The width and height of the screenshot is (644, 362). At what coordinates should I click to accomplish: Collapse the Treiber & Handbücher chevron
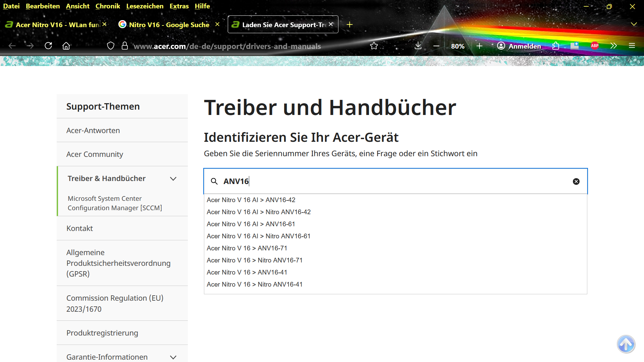pyautogui.click(x=173, y=179)
